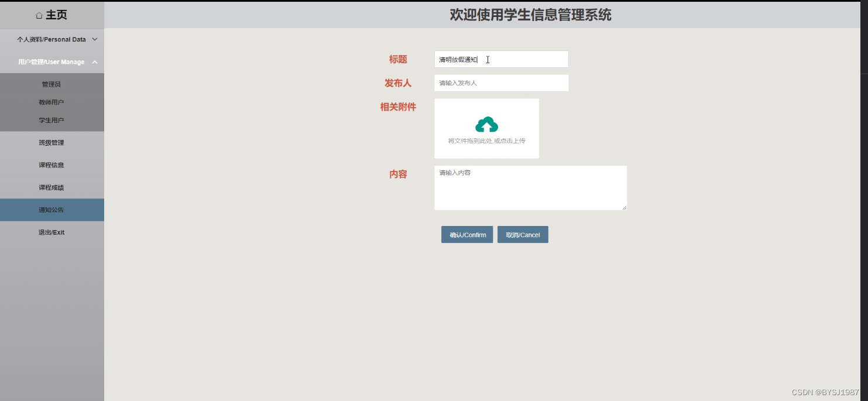Screen dimensions: 868x401
Task: Go to 班级管理 section
Action: point(52,143)
